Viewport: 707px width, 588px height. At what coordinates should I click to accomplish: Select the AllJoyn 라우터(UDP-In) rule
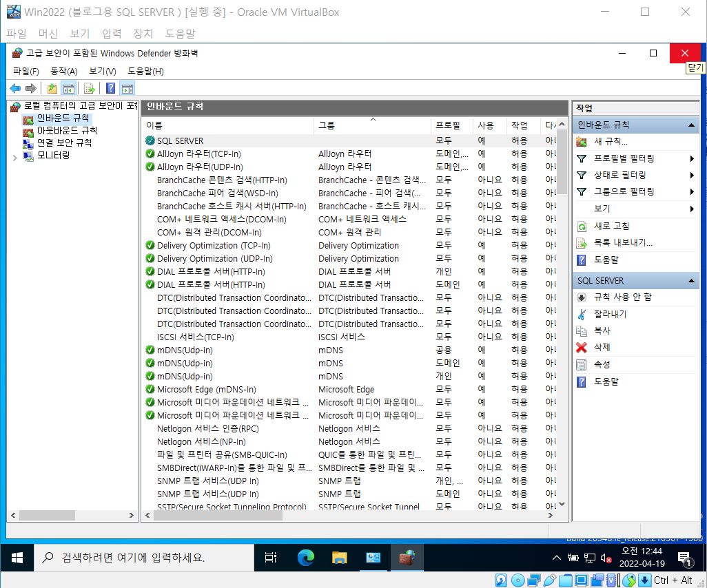(x=200, y=167)
